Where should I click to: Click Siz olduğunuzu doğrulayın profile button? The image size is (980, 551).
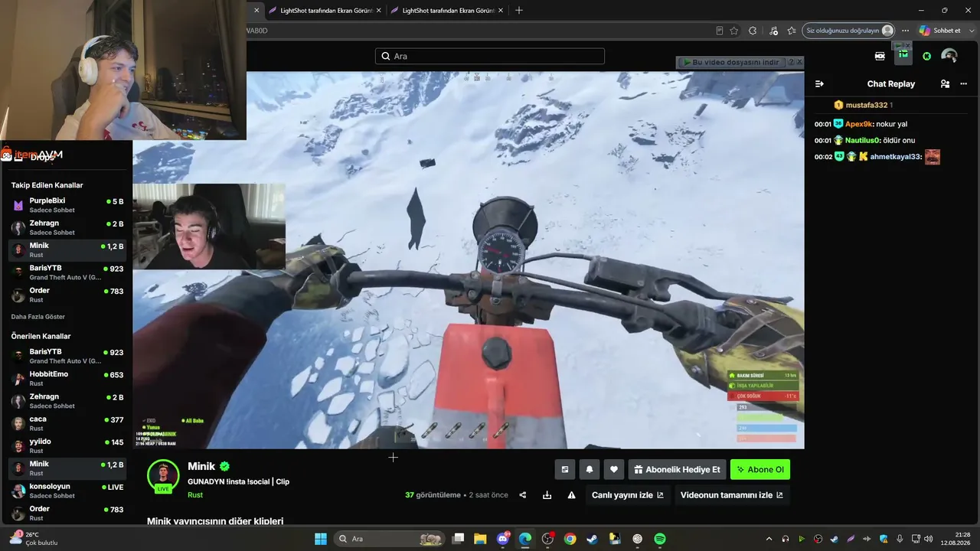849,31
